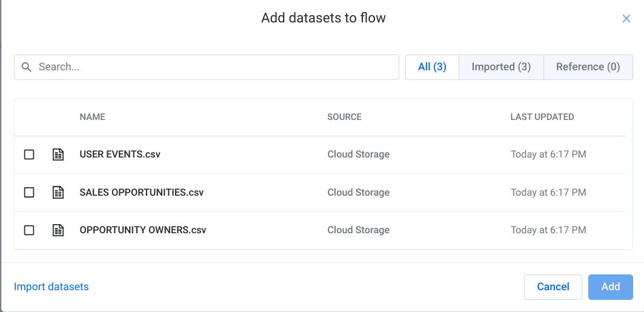The height and width of the screenshot is (312, 644).
Task: Select the OPPORTUNITY OWNERS.csv name
Action: tap(143, 230)
